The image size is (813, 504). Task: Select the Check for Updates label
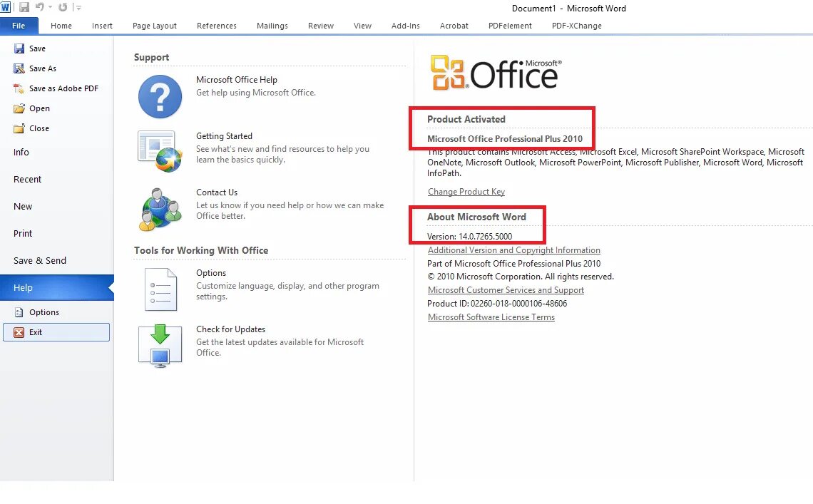231,329
